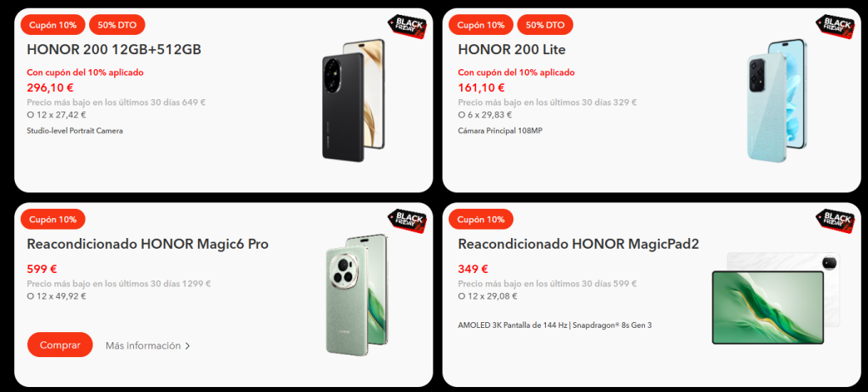Open the Reacondicionado HONOR MagicPad2 title
The height and width of the screenshot is (392, 868).
tap(578, 244)
